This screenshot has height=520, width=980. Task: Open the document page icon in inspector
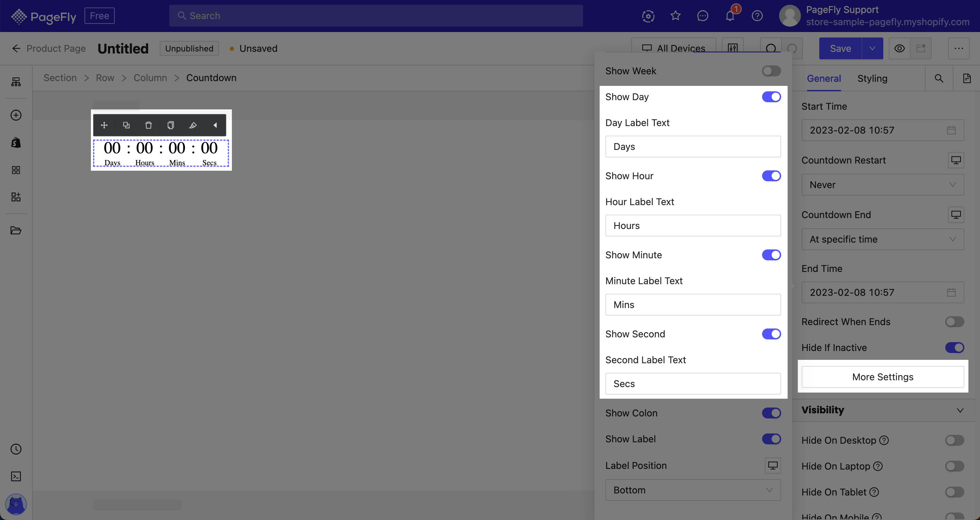pos(967,78)
